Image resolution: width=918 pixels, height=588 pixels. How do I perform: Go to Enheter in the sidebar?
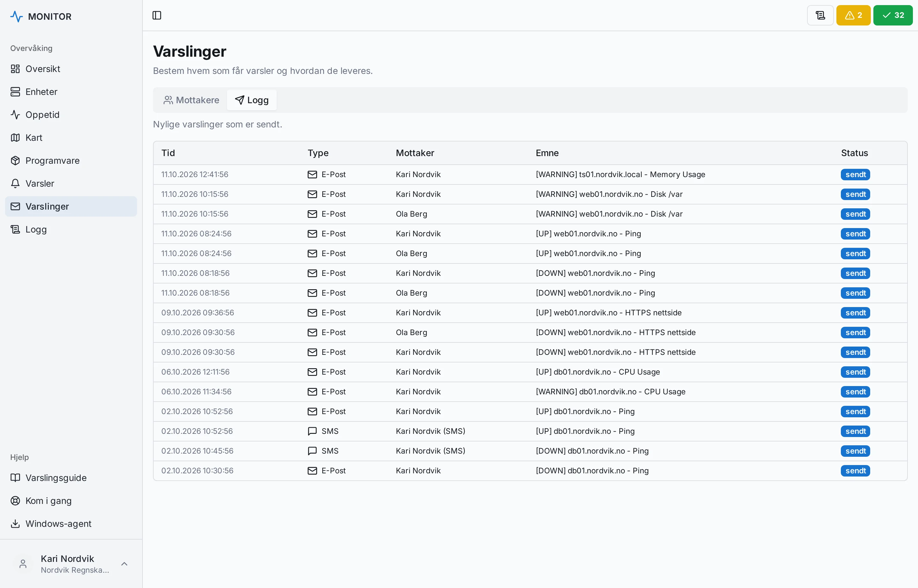tap(71, 92)
